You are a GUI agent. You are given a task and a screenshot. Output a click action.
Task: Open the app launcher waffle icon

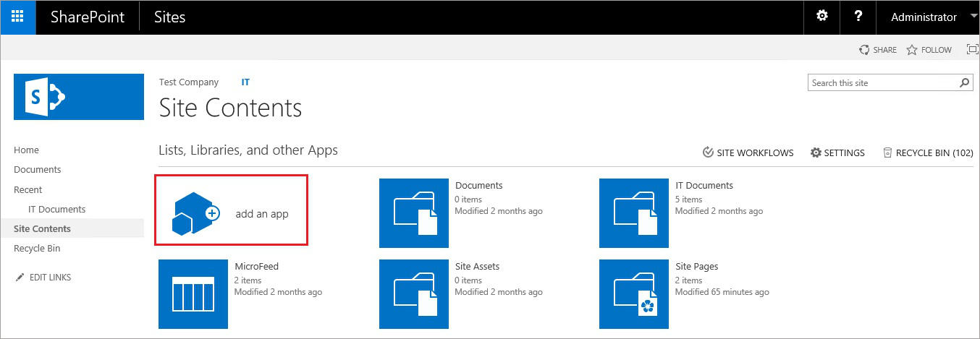[18, 17]
